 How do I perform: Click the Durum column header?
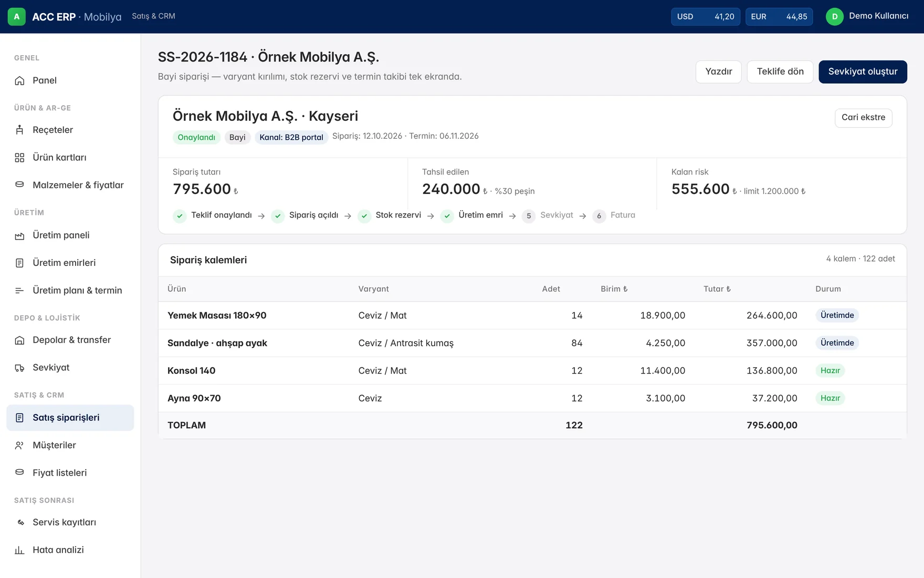[x=828, y=289]
